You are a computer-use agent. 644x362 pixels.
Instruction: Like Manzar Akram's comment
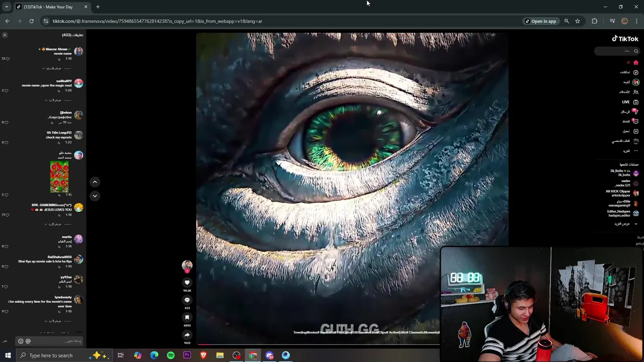8,58
